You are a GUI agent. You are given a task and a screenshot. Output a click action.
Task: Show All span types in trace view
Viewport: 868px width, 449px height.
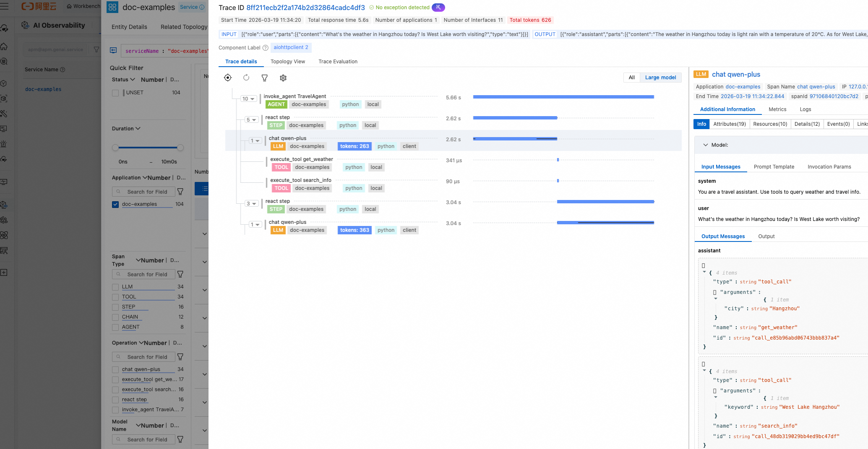632,78
